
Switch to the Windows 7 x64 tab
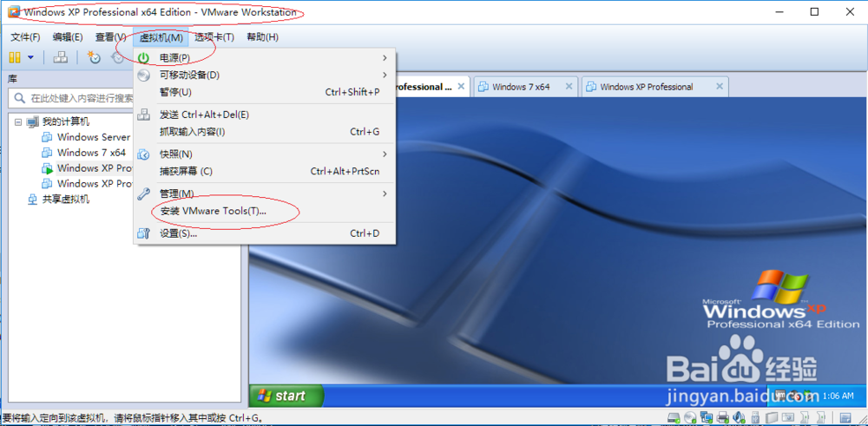pyautogui.click(x=521, y=87)
